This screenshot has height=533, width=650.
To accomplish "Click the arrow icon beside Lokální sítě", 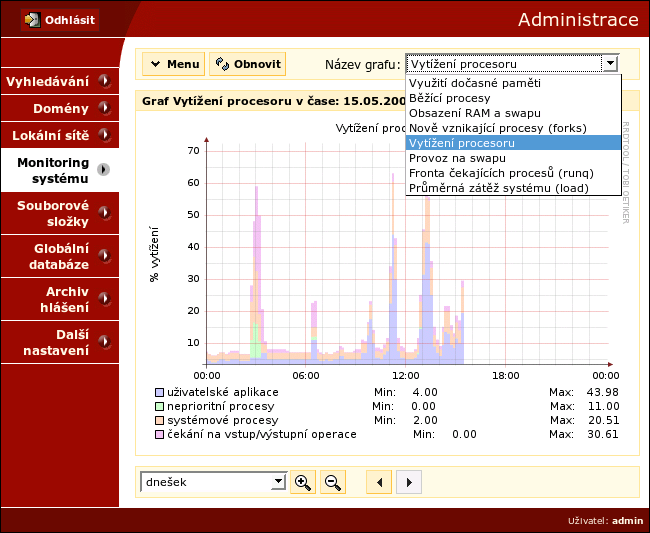I will 104,135.
